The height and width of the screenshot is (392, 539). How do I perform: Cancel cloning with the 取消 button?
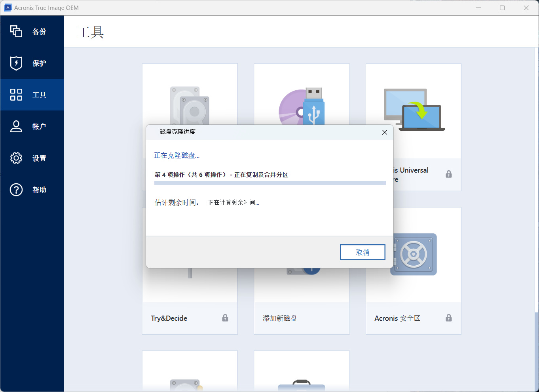pos(362,252)
